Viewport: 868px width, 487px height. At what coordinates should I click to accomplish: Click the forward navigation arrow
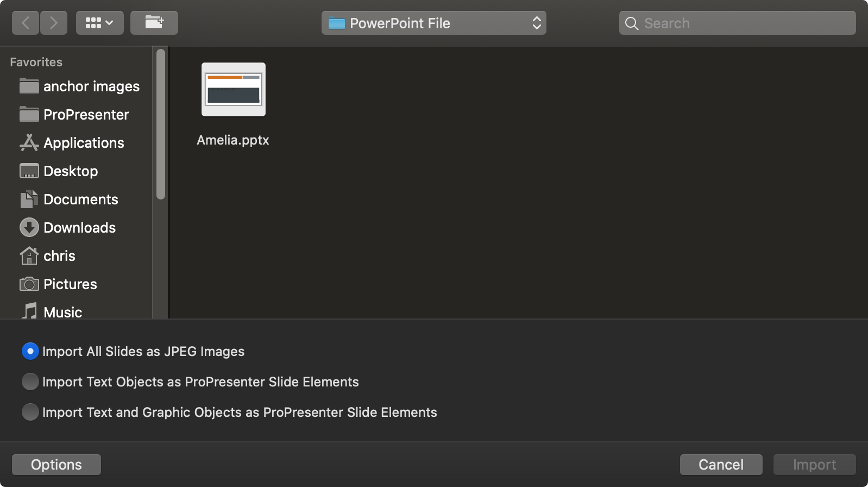click(53, 23)
